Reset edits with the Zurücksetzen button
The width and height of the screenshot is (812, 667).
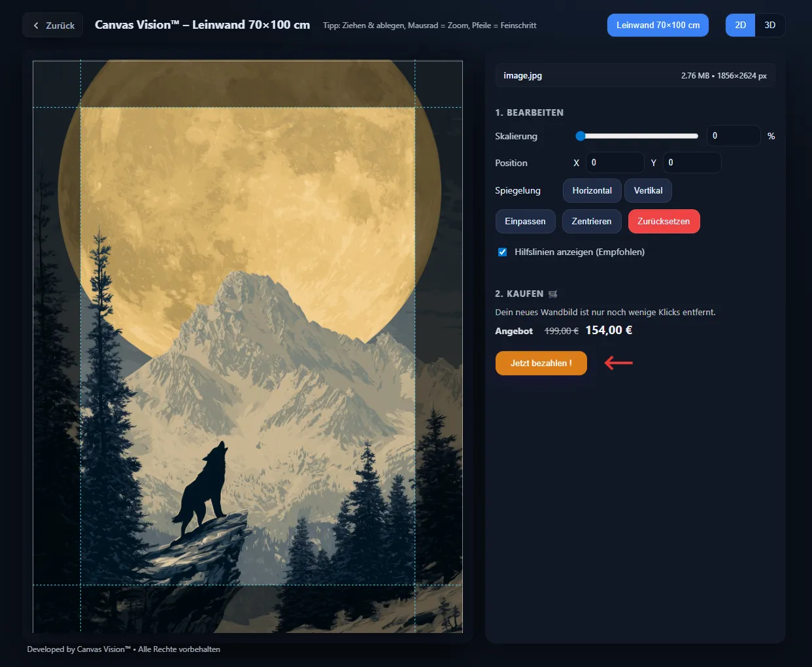[664, 221]
